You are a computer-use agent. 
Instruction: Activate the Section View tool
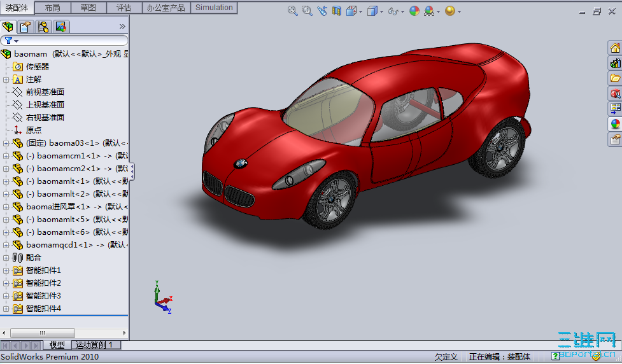337,11
